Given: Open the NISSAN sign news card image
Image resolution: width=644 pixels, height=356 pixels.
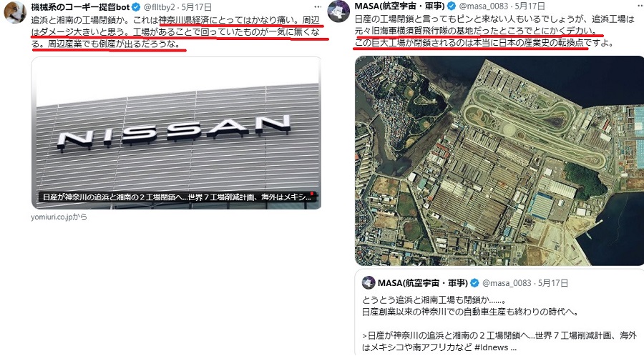Looking at the screenshot, I should pos(177,133).
